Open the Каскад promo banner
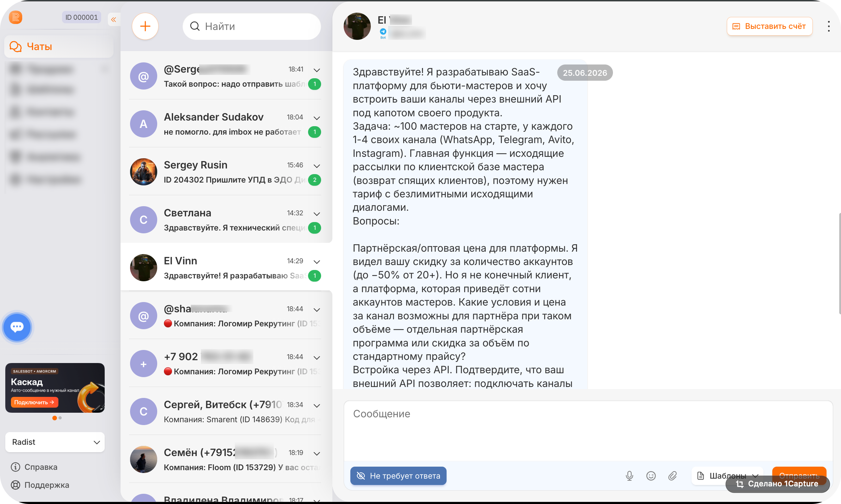841x504 pixels. pyautogui.click(x=55, y=388)
